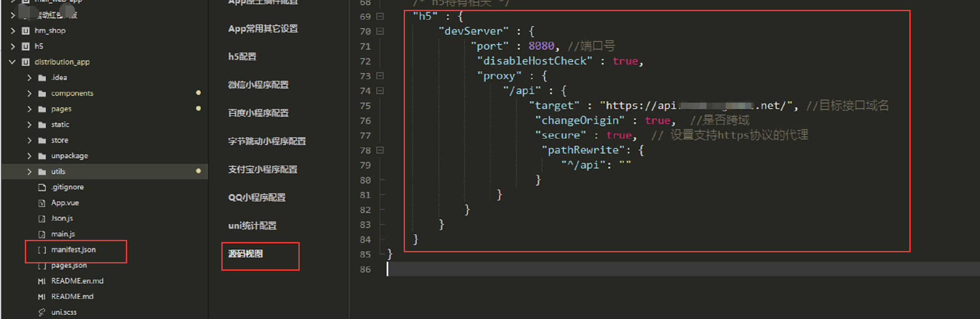This screenshot has width=980, height=319.
Task: Click the manifest.json bracket icon
Action: 42,250
